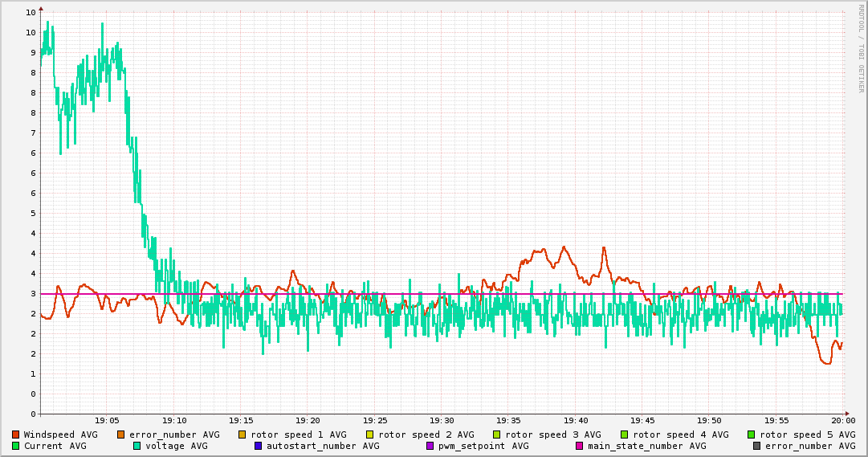
Task: Click the 0 label on the y-axis
Action: point(32,414)
